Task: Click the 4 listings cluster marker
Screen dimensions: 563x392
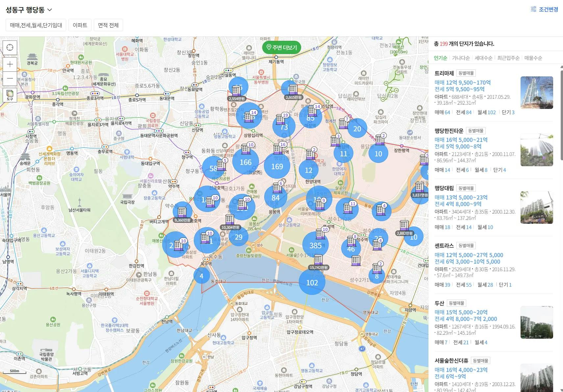Action: (201, 276)
